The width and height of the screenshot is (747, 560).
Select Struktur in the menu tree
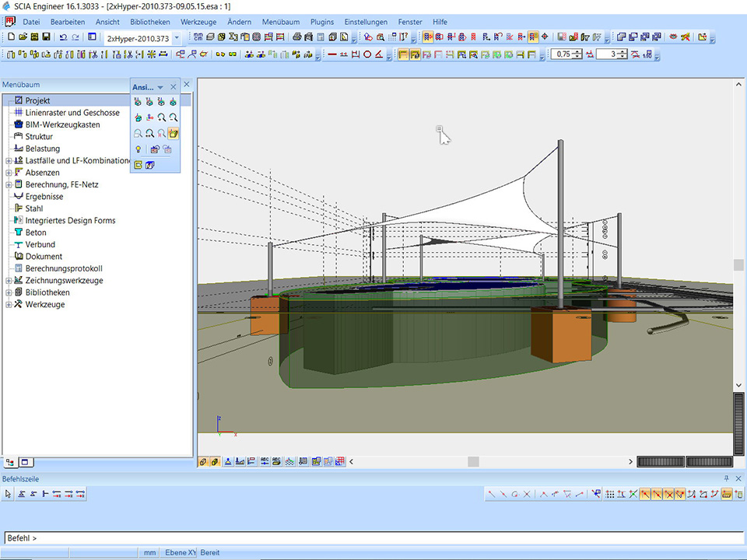39,136
